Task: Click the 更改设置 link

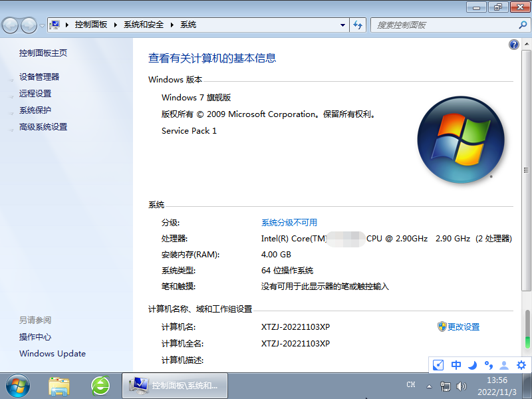Action: [464, 327]
